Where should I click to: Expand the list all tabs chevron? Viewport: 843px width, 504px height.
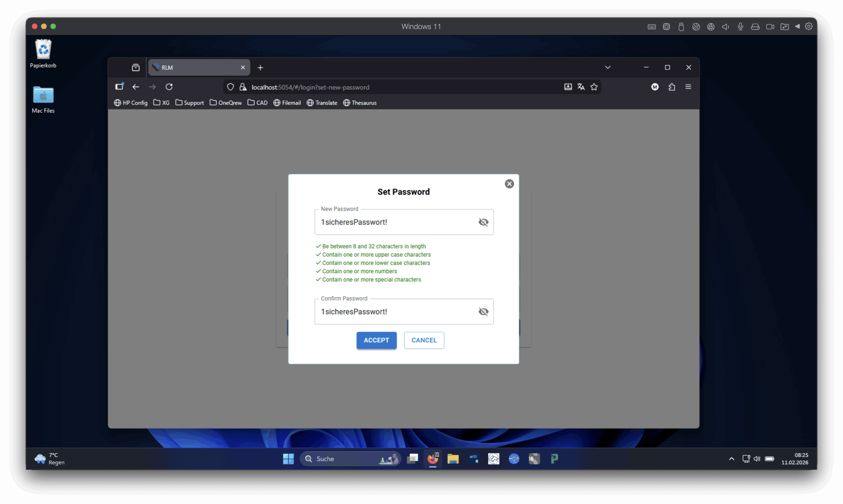coord(608,67)
